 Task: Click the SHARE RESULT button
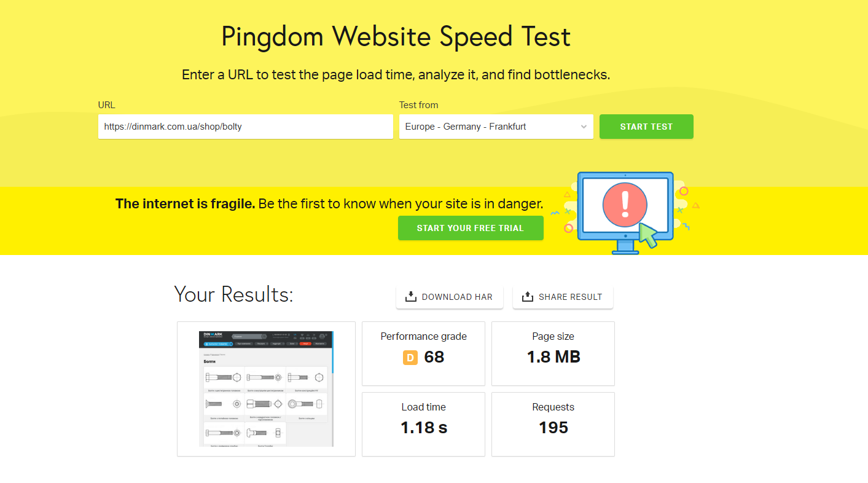point(563,297)
